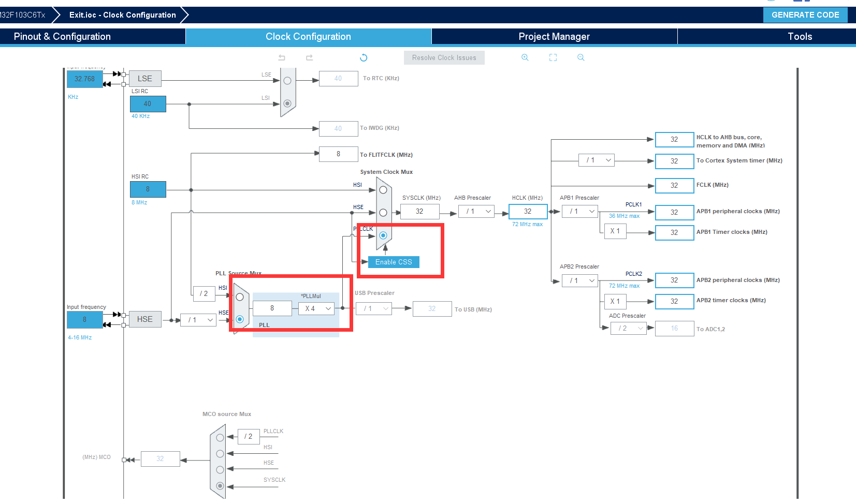
Task: Click APB1 Timer clocks value field
Action: (x=674, y=232)
